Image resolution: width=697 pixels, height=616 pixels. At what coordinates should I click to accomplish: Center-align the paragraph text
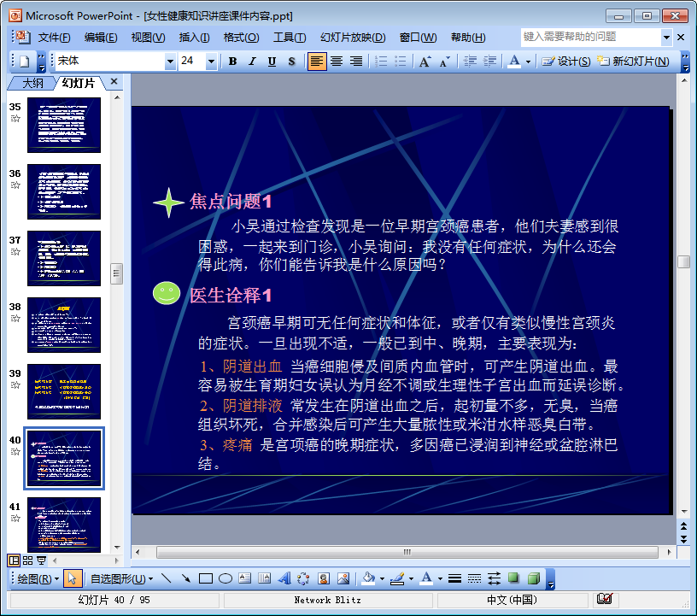337,62
